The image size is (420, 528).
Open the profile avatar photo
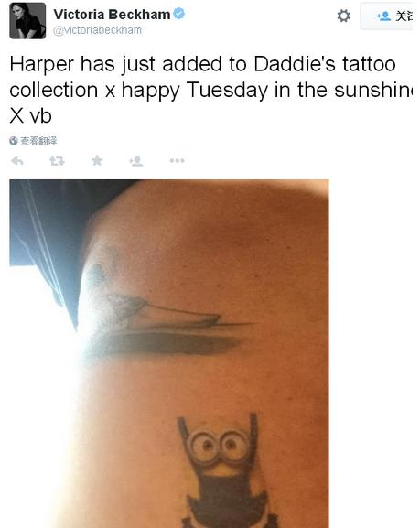[27, 20]
